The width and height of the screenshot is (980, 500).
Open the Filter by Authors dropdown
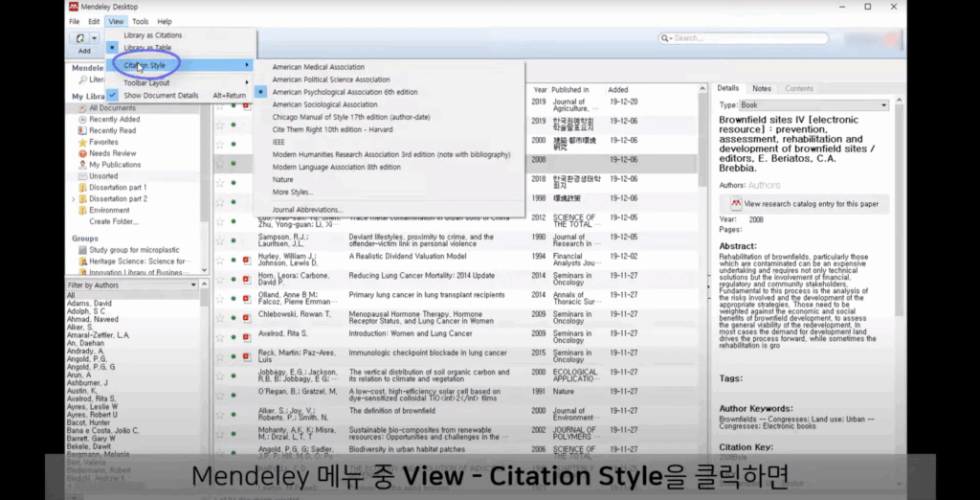[193, 284]
